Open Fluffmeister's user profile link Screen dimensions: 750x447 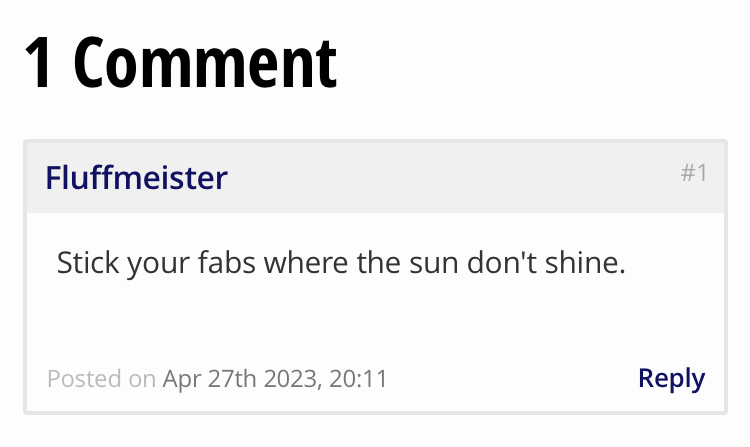[136, 178]
